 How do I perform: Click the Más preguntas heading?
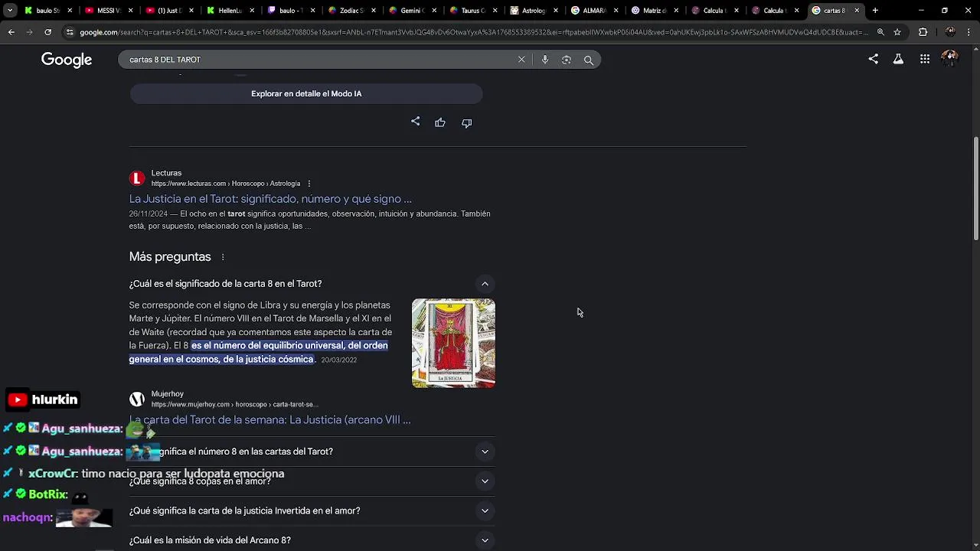[x=170, y=257]
